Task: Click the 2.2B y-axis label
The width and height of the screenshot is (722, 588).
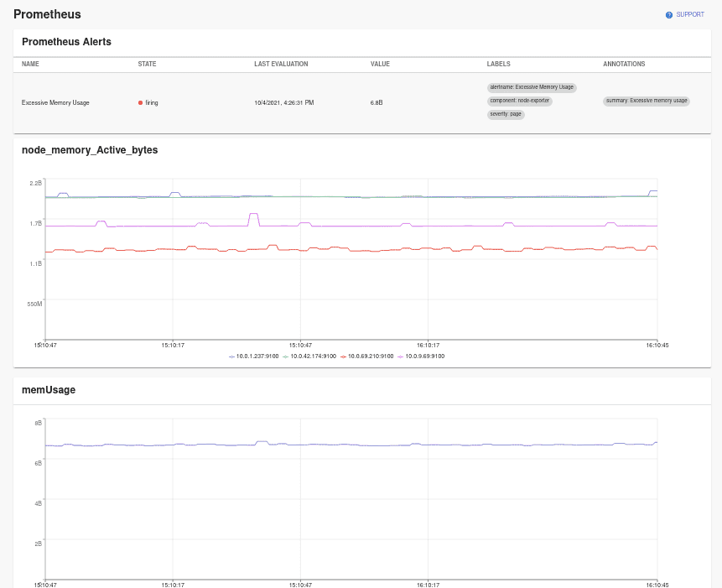Action: 36,183
